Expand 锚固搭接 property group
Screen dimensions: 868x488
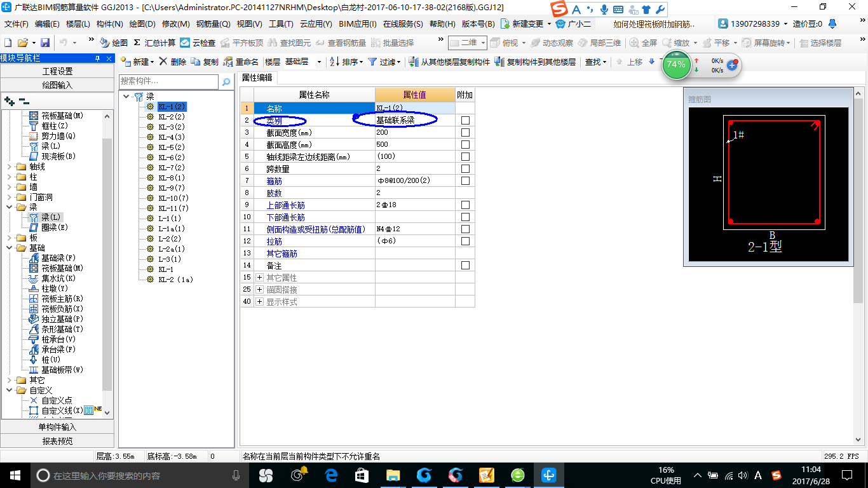click(x=259, y=290)
